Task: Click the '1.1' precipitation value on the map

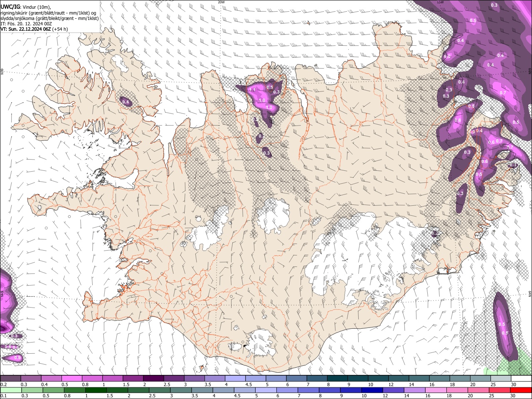Action: tap(252, 90)
